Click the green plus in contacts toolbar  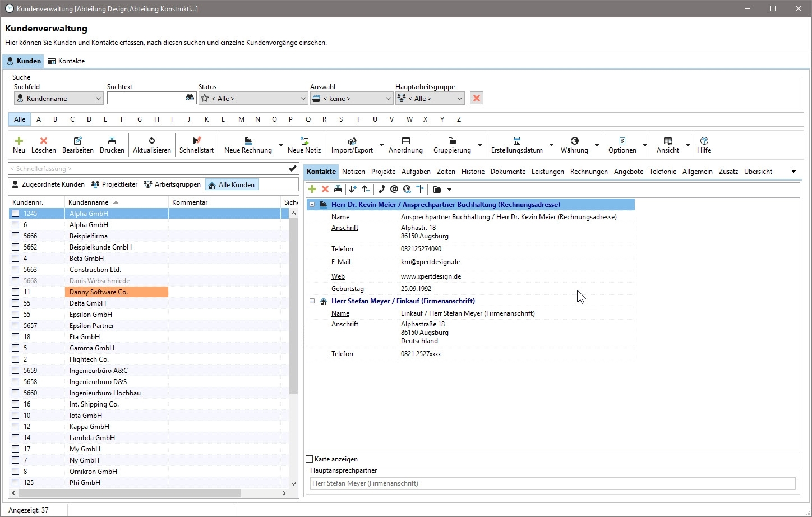312,190
